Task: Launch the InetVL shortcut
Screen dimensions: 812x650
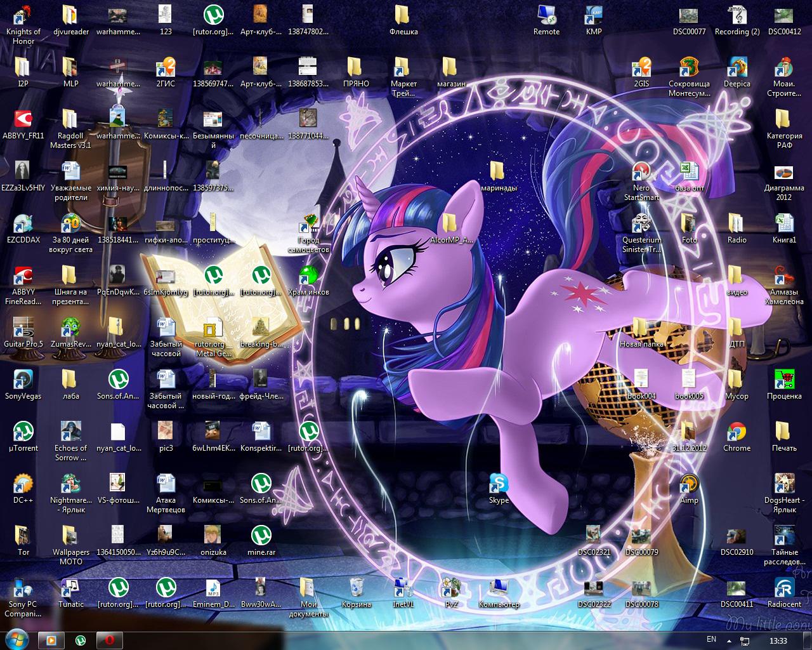Action: coord(403,593)
